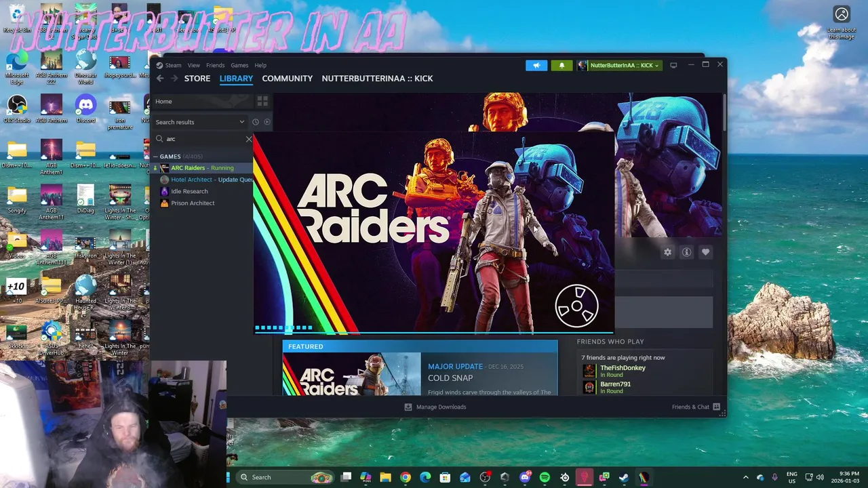Switch library to collections grid view icon
868x488 pixels.
point(262,102)
